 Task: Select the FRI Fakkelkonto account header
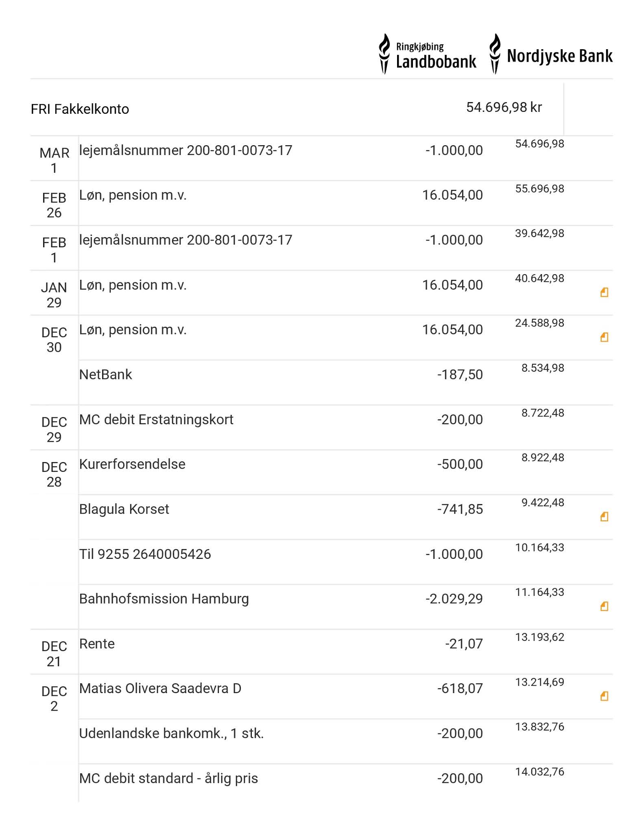(80, 109)
